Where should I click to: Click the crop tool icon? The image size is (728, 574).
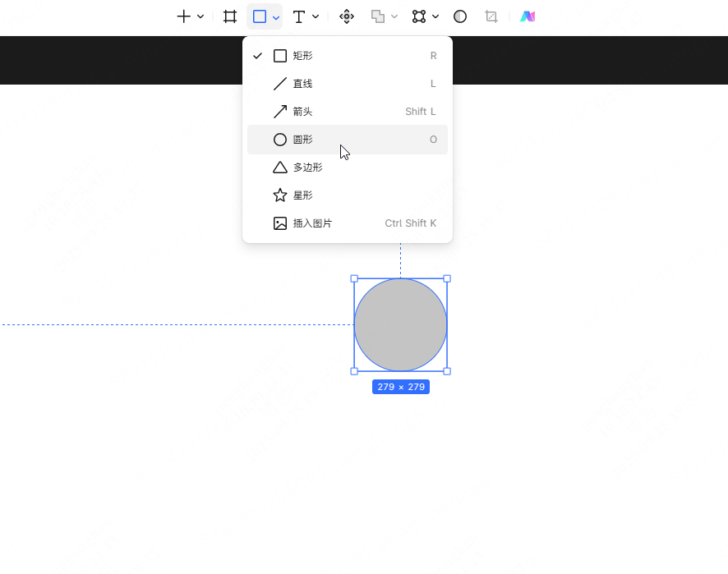click(491, 16)
